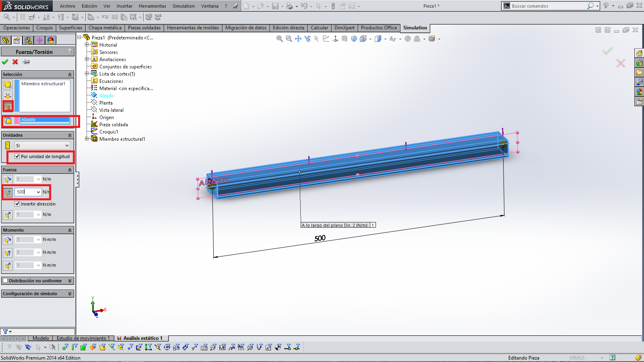The width and height of the screenshot is (644, 362).
Task: Switch to the Piezas soldadas tab
Action: [x=144, y=28]
